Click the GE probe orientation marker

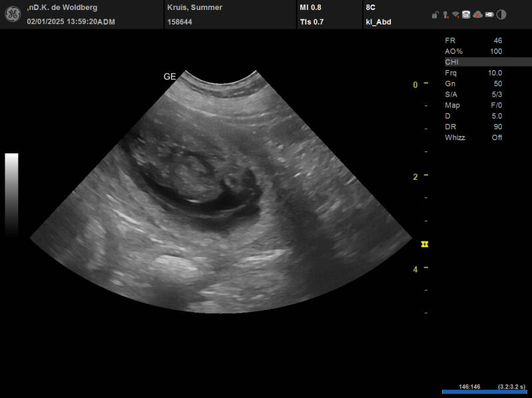170,77
